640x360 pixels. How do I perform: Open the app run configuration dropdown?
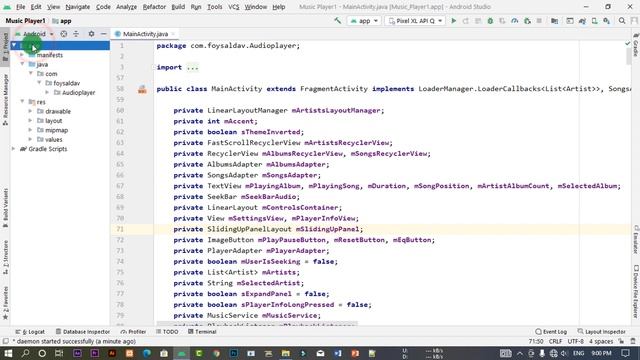(364, 21)
